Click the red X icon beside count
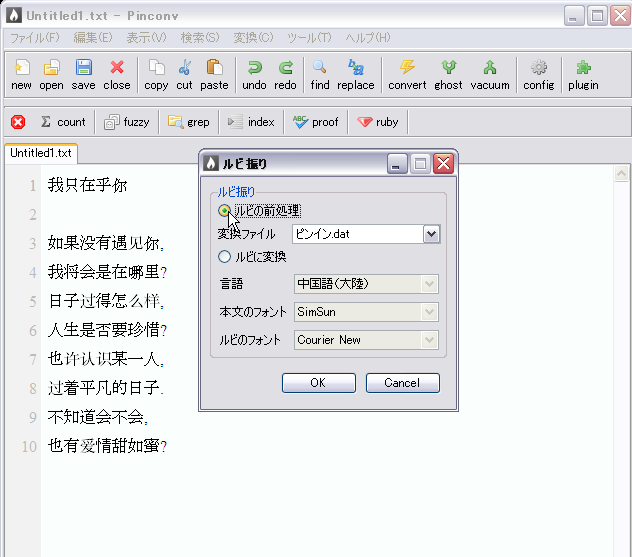 [x=18, y=122]
